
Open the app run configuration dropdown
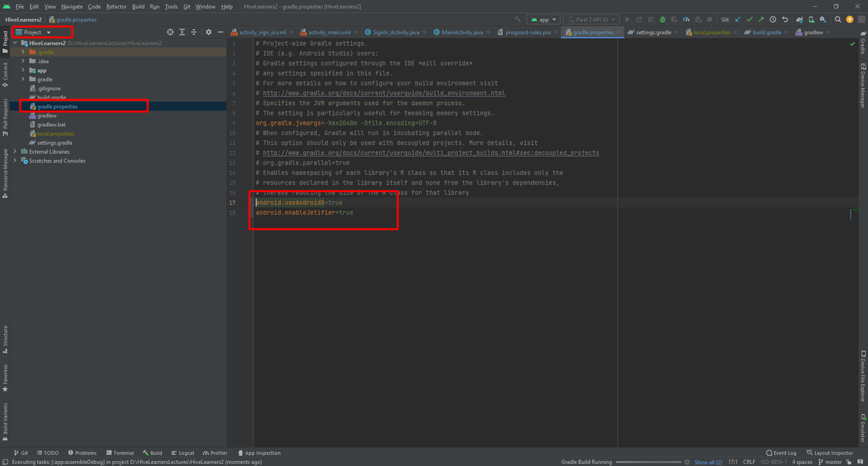[544, 20]
